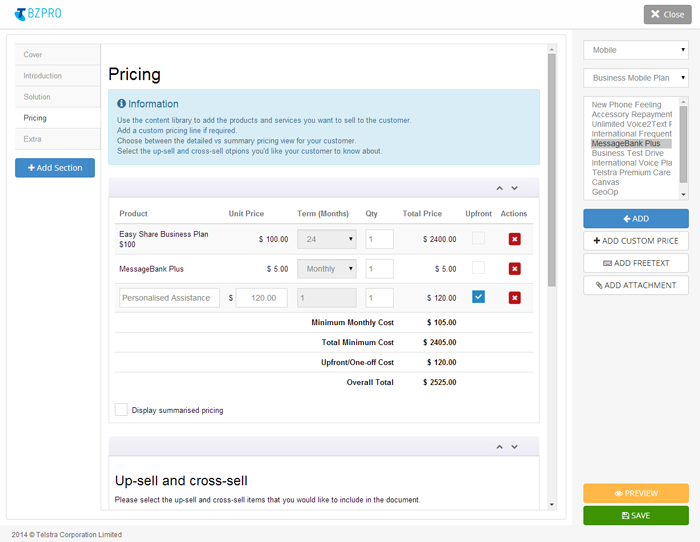Move the pricing panel up with the arrow
This screenshot has height=542, width=700.
tap(500, 188)
